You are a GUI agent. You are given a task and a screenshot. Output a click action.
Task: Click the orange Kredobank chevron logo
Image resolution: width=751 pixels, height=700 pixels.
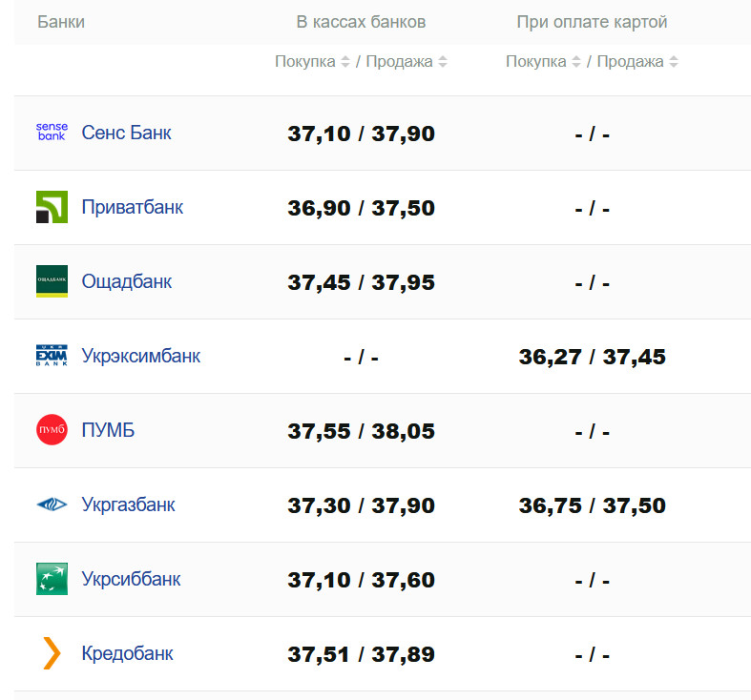(52, 653)
